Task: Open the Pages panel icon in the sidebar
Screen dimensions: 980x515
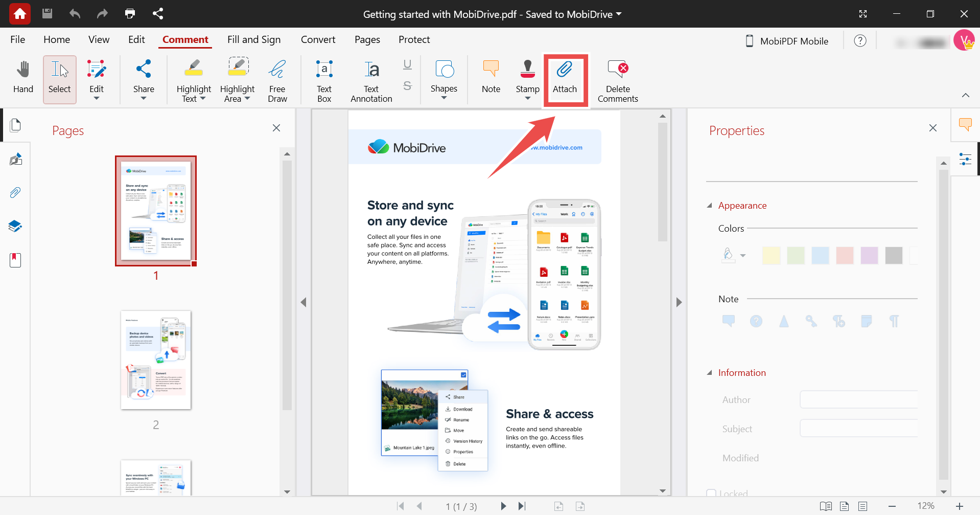Action: point(15,125)
